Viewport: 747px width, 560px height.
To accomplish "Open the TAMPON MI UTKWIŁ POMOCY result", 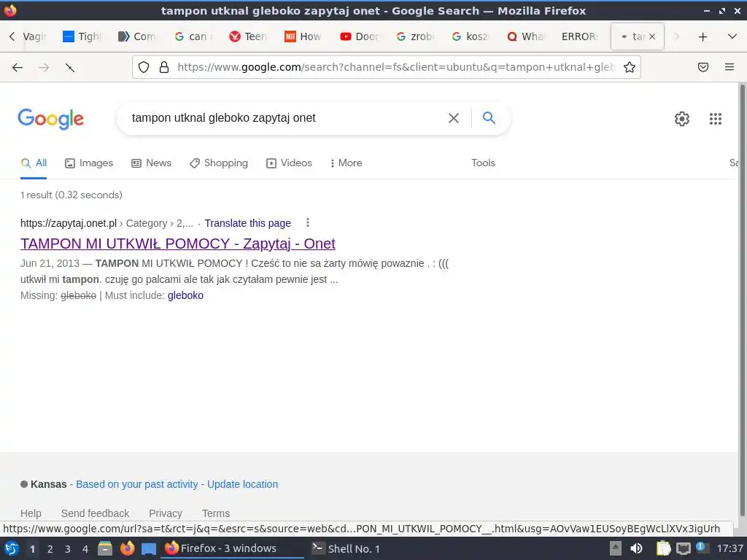I will coord(178,244).
